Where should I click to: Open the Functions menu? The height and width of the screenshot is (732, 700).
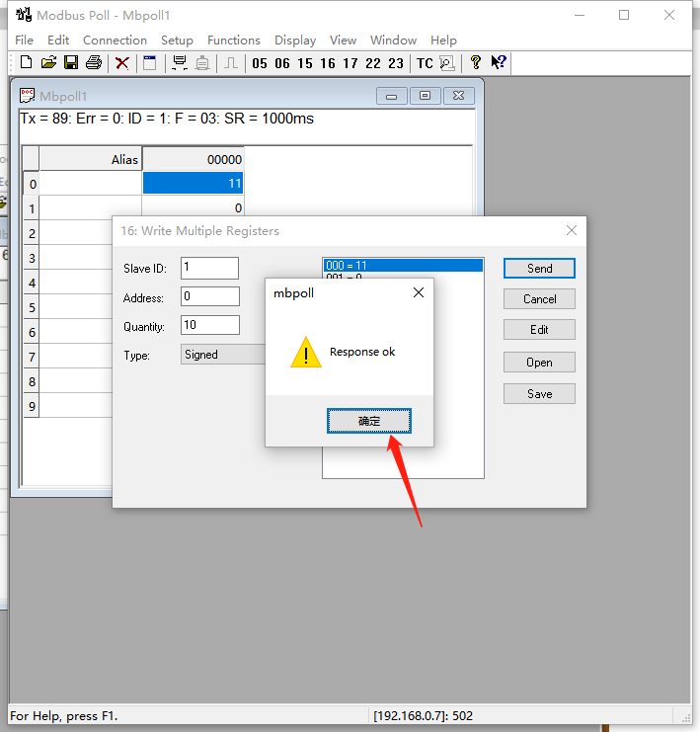(x=233, y=41)
